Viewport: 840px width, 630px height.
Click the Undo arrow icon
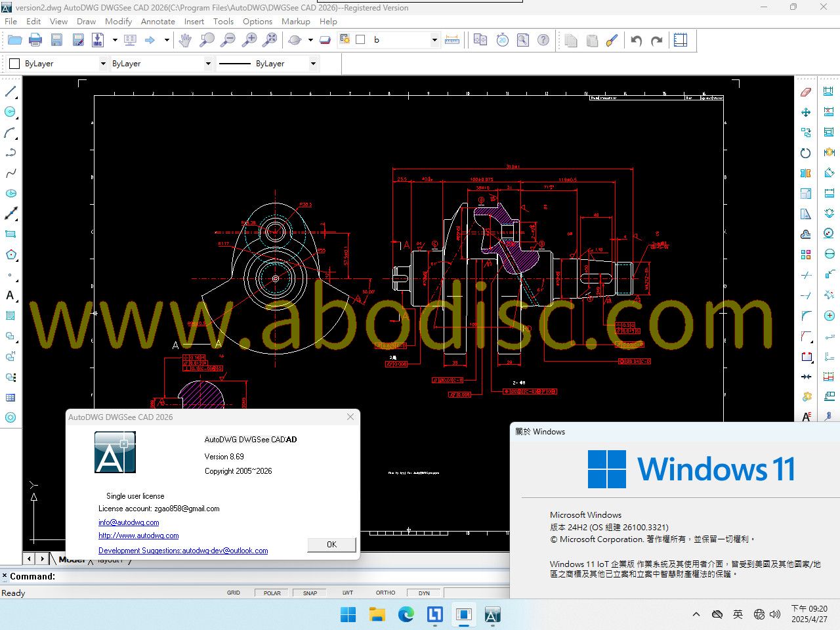click(636, 40)
